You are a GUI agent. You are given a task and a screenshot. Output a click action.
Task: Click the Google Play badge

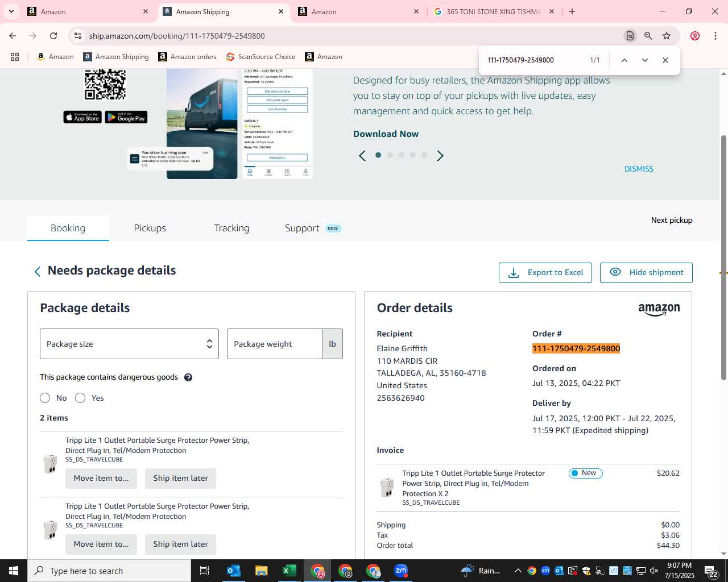pyautogui.click(x=126, y=117)
